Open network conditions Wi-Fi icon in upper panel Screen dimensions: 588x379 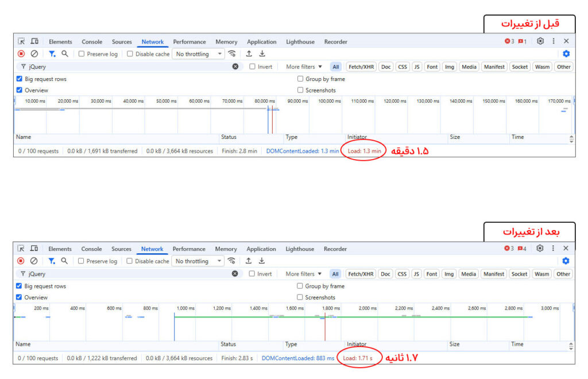click(x=232, y=54)
